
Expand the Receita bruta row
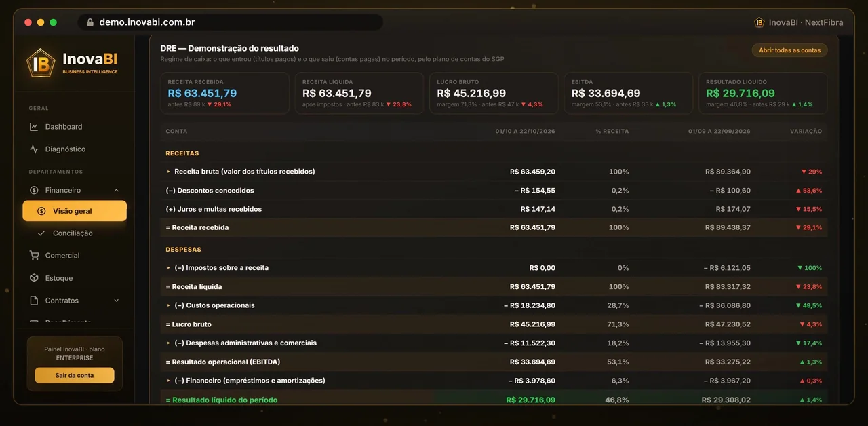click(169, 172)
